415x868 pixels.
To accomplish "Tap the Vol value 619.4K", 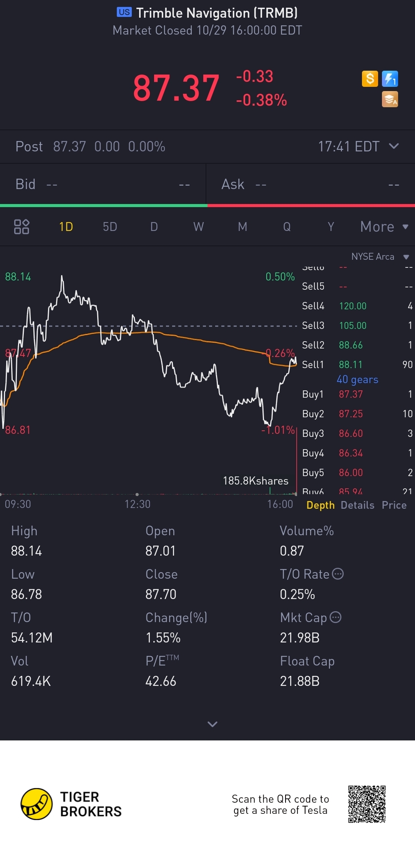I will tap(31, 681).
